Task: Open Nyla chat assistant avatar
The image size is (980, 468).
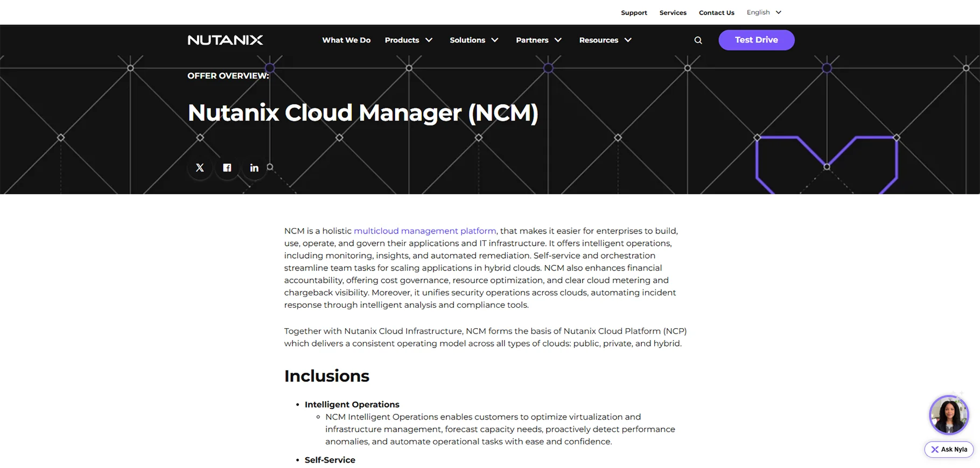Action: [x=949, y=415]
